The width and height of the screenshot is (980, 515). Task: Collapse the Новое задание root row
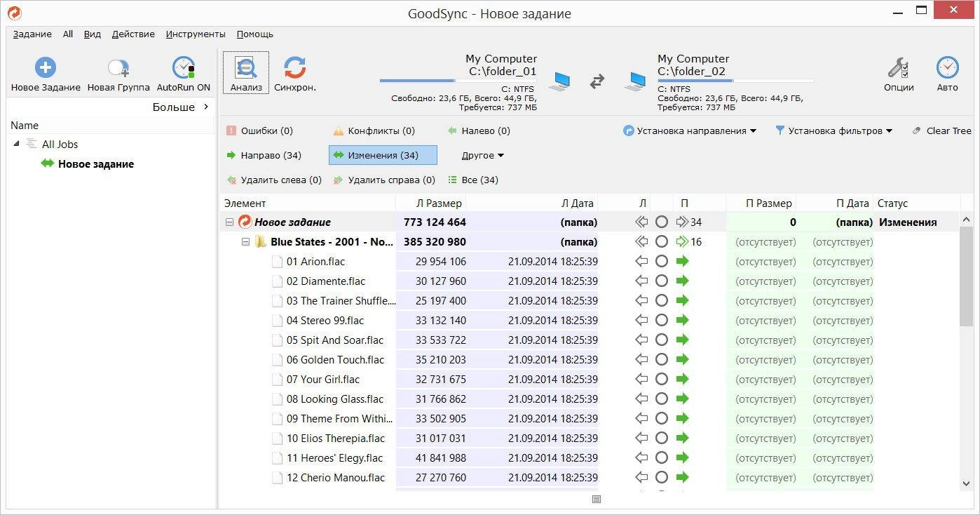229,222
